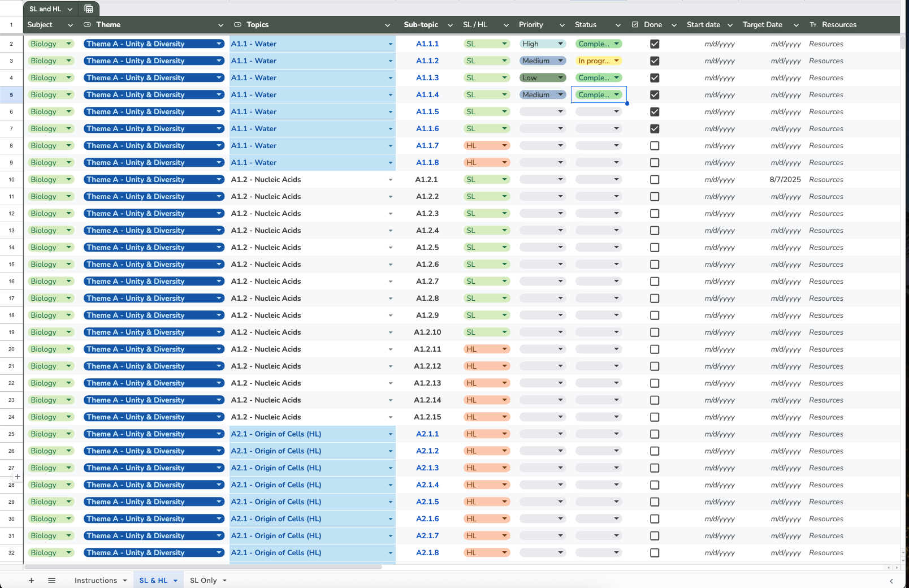
Task: Switch to the SL Only sheet tab
Action: 204,580
